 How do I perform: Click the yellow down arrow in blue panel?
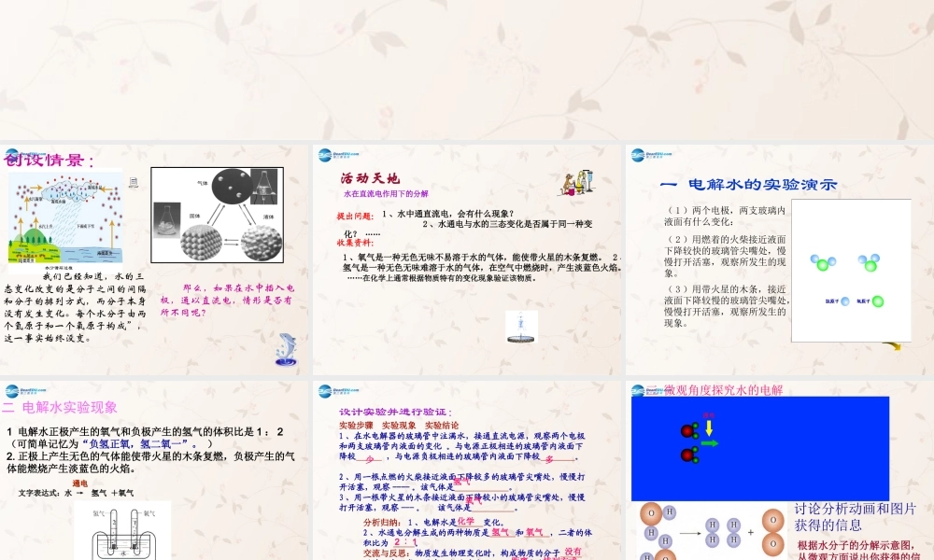coord(710,427)
